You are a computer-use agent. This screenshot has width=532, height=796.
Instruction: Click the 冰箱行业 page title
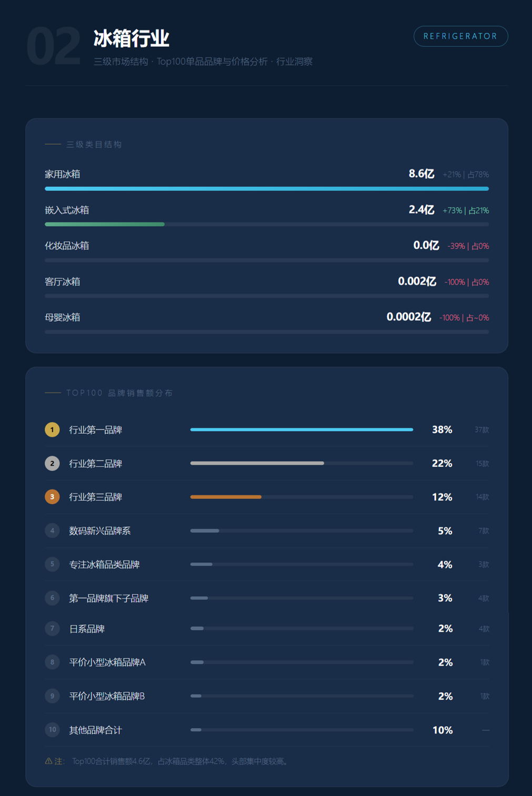click(x=132, y=38)
